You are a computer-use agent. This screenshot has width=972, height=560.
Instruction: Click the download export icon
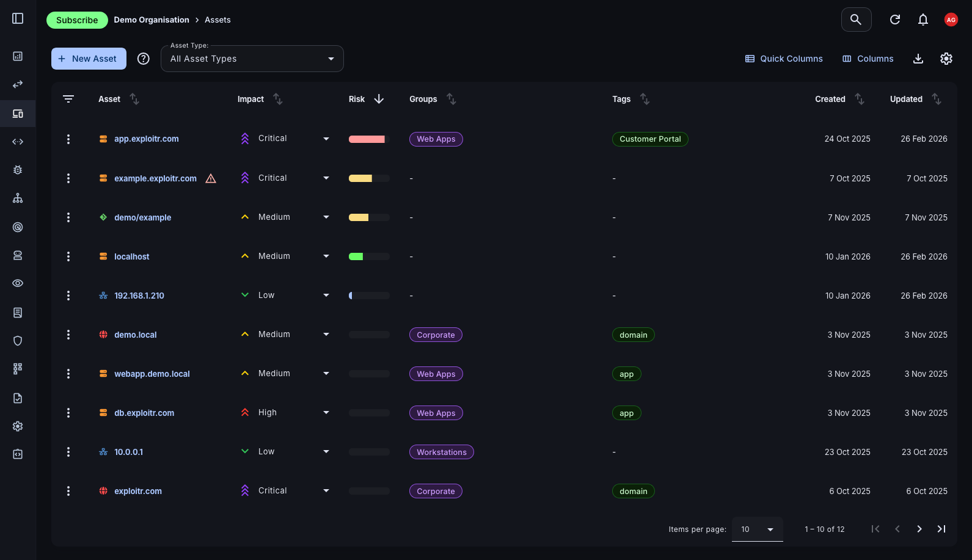click(x=918, y=59)
